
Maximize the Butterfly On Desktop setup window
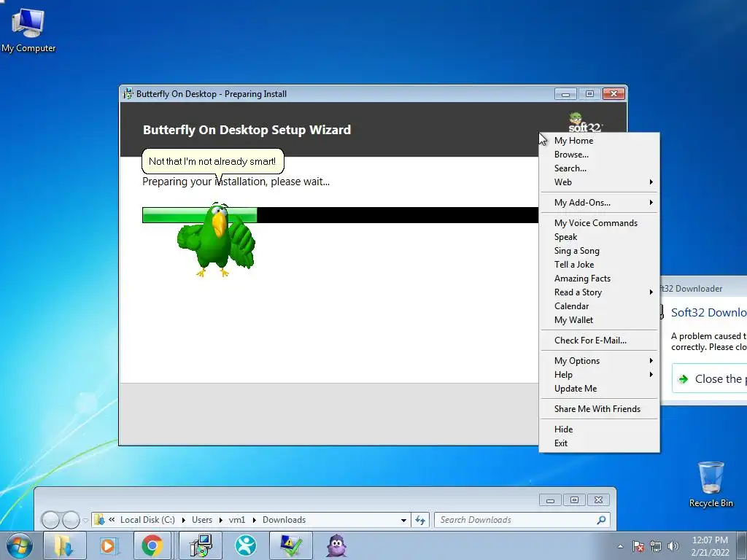(589, 94)
